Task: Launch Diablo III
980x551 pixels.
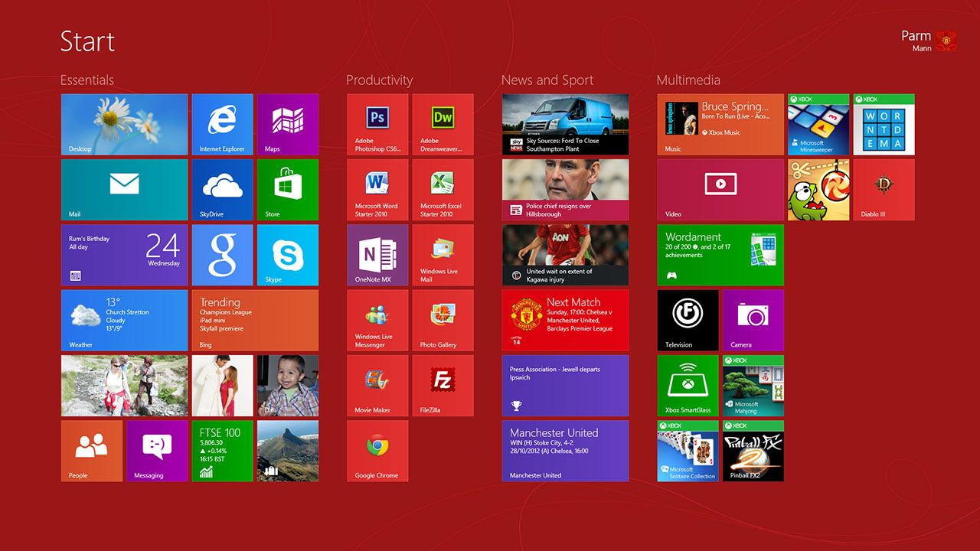Action: (x=884, y=190)
